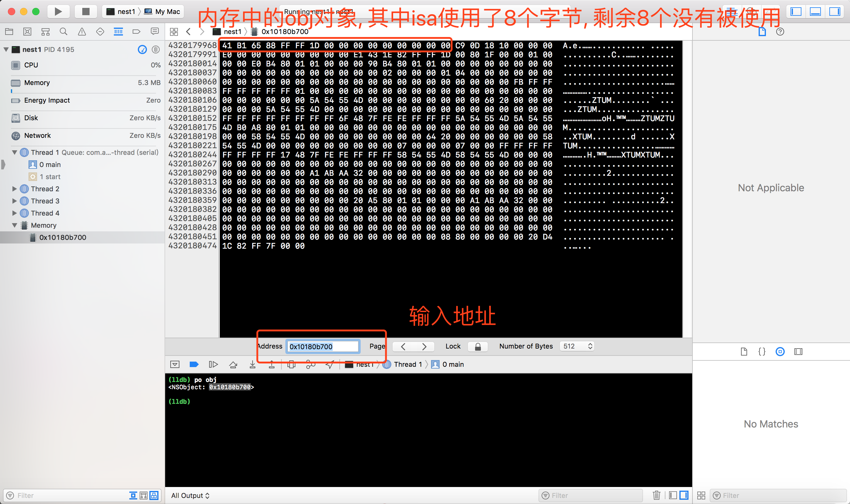Click the Address input field

tap(323, 346)
